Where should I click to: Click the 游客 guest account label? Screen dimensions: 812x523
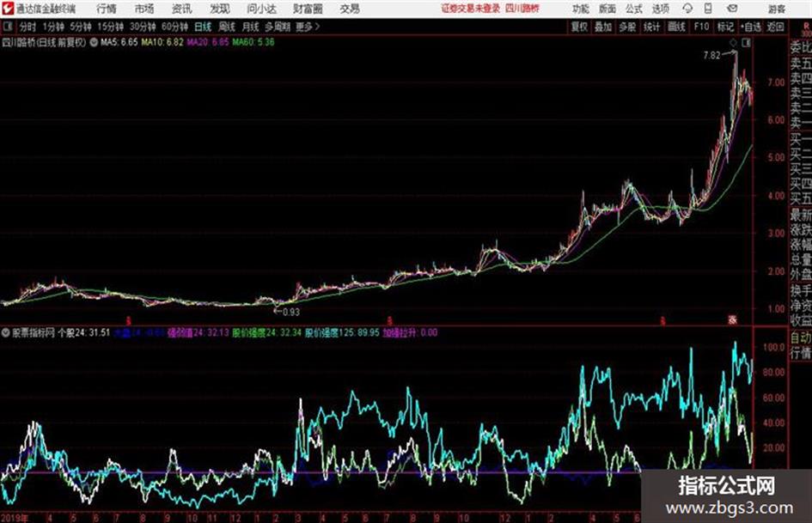[x=776, y=9]
